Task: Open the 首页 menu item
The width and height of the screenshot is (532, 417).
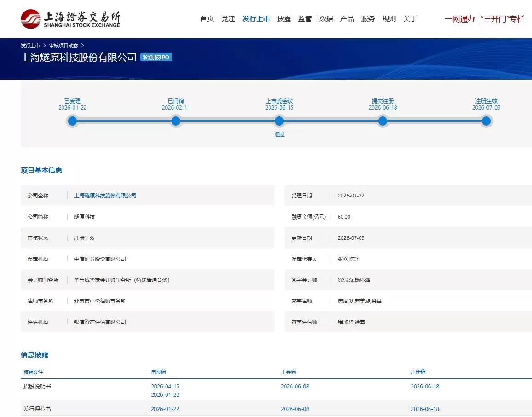Action: (x=207, y=19)
